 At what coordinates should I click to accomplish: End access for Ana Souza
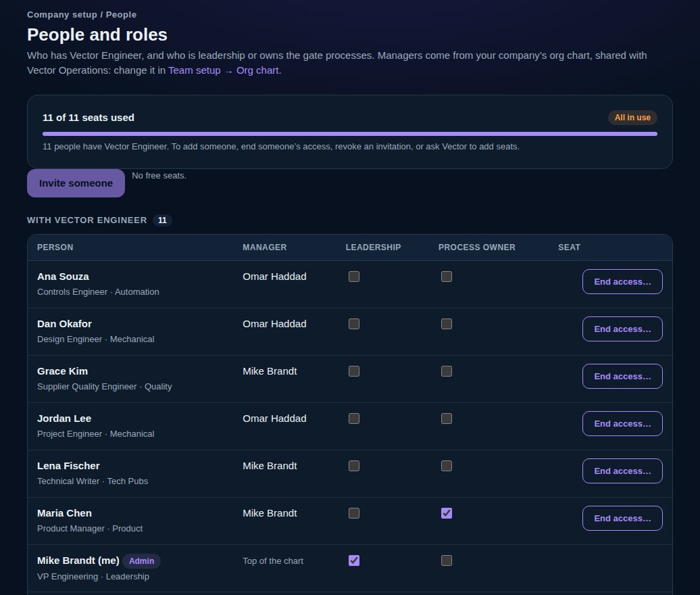tap(622, 282)
